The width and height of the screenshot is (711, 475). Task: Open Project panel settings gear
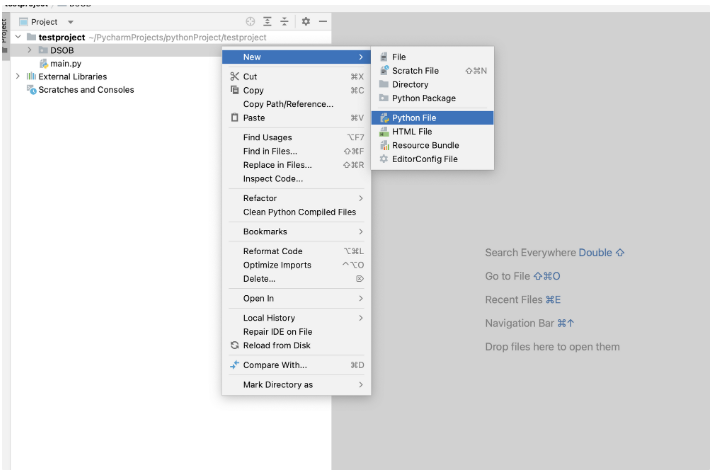(306, 21)
